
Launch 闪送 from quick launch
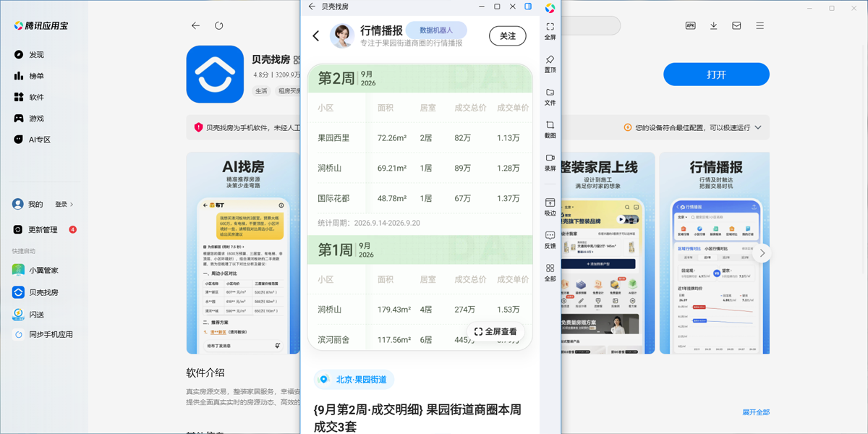click(x=29, y=315)
